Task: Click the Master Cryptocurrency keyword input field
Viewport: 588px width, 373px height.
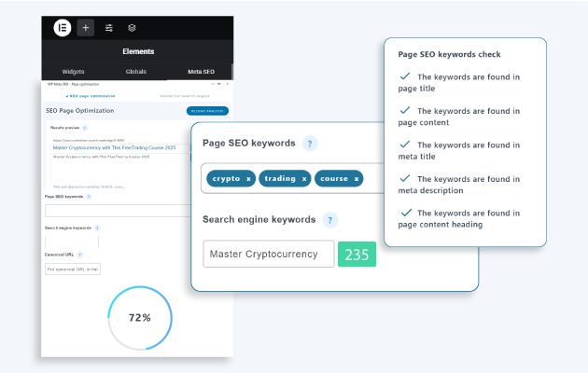Action: point(269,254)
